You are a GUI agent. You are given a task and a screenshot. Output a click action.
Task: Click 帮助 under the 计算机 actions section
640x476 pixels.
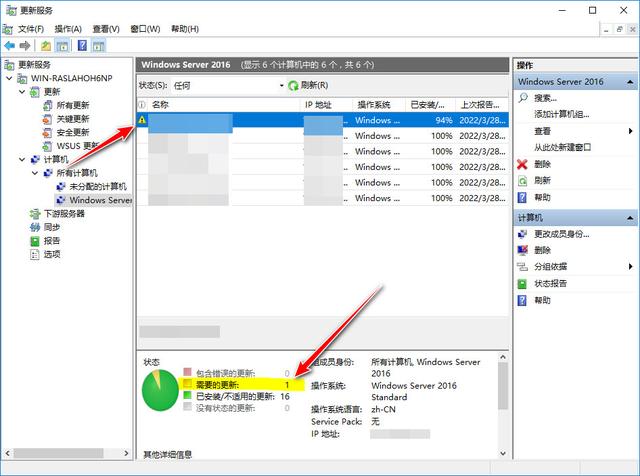(542, 300)
